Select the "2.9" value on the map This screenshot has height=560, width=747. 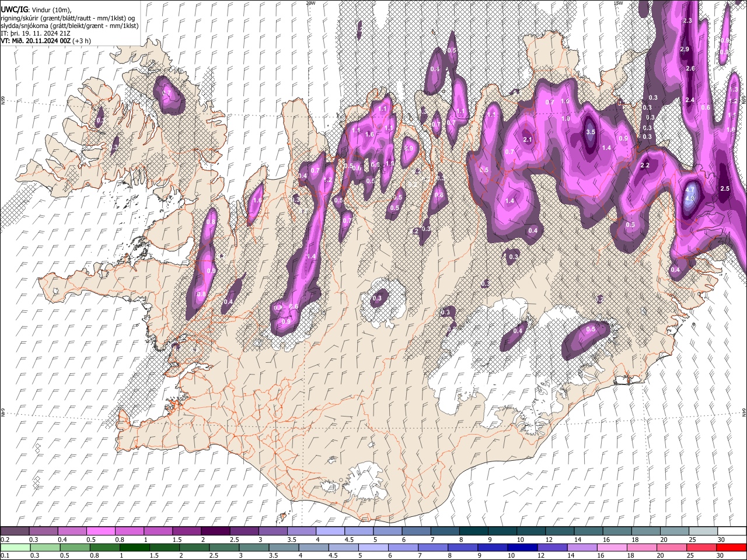pyautogui.click(x=685, y=50)
